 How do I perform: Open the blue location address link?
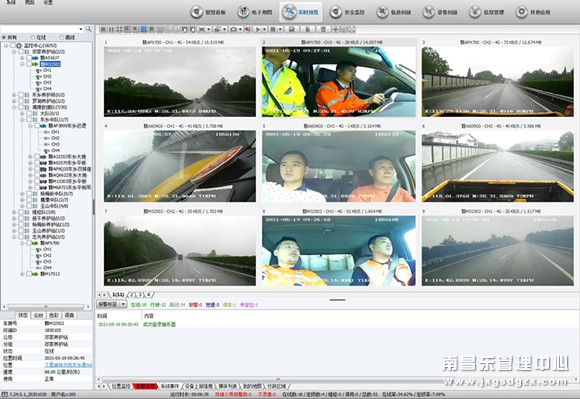point(68,365)
